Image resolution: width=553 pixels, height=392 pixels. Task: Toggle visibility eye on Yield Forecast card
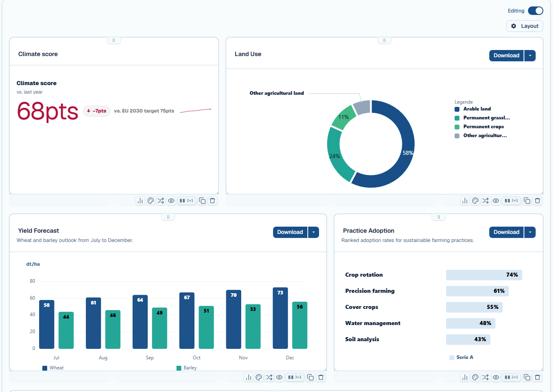(x=279, y=377)
